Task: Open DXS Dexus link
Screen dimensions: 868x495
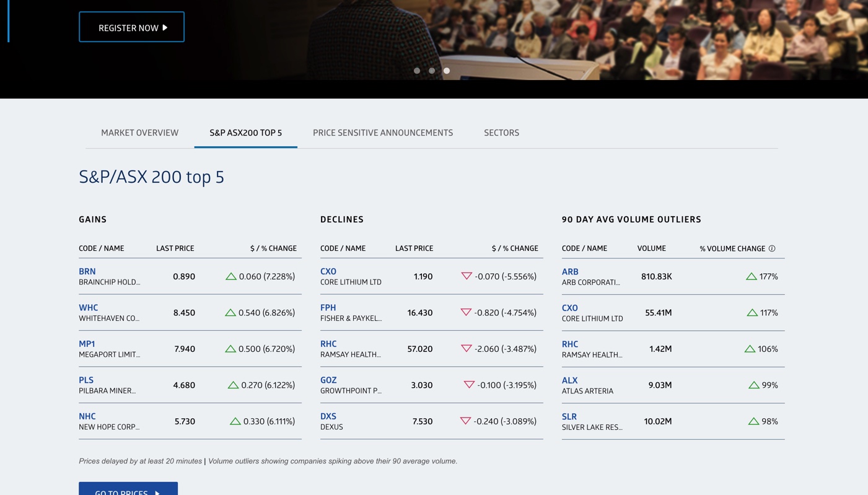Action: coord(328,416)
